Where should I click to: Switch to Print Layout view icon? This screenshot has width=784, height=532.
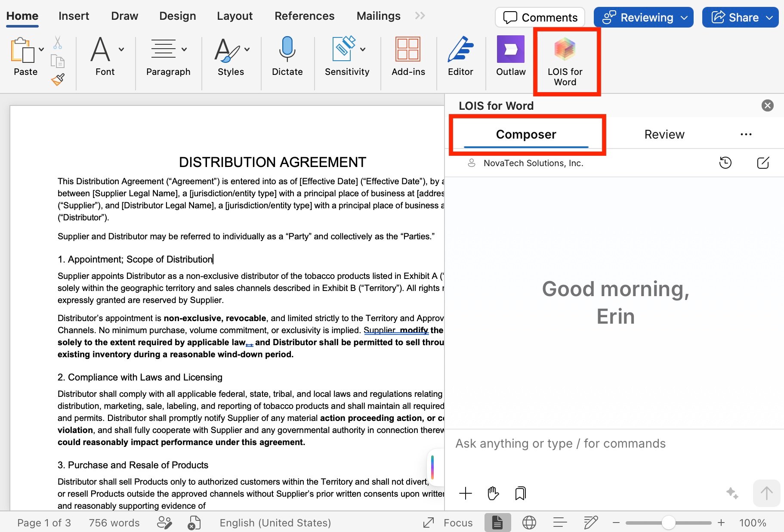point(497,523)
